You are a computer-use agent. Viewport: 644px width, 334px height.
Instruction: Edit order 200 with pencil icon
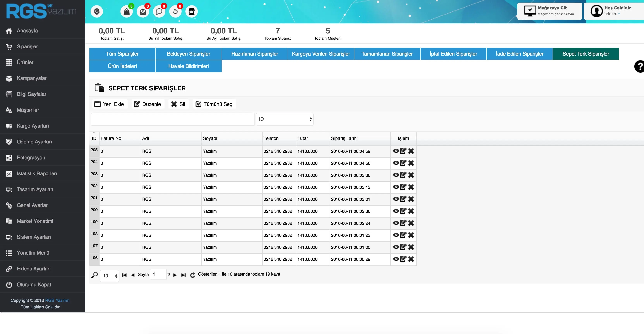[403, 211]
